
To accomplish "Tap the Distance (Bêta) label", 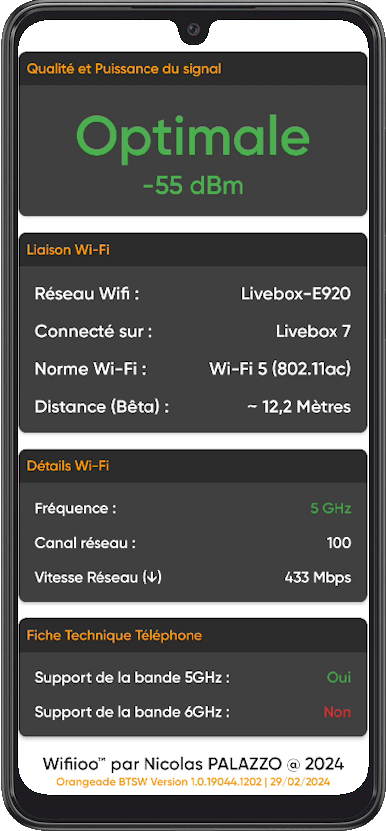I will coord(102,407).
